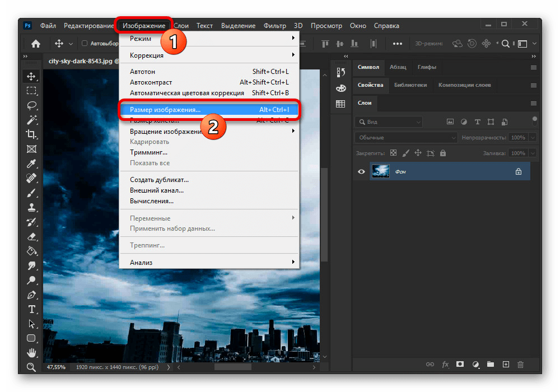Open the Фильтр menu
Screen dimensions: 560x392
pyautogui.click(x=274, y=26)
